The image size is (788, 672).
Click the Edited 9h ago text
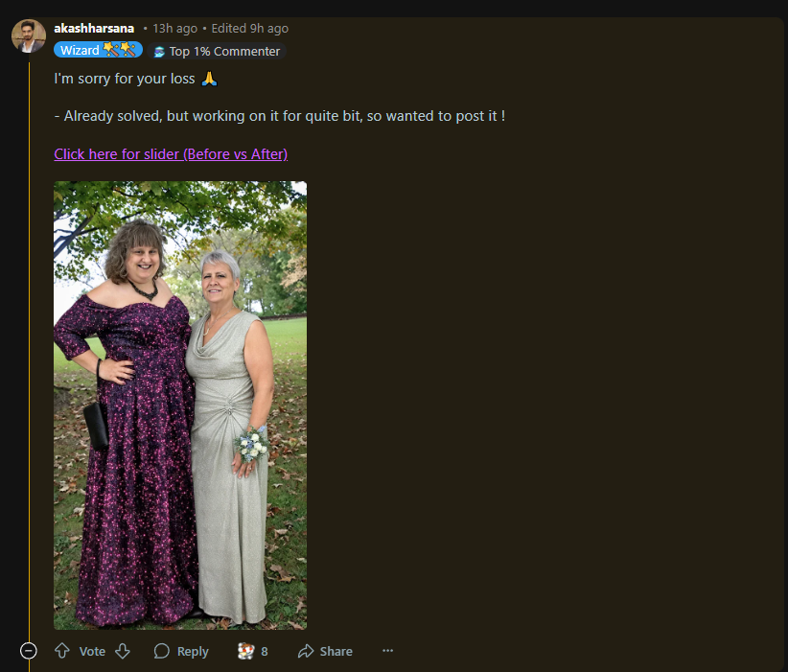pos(250,29)
